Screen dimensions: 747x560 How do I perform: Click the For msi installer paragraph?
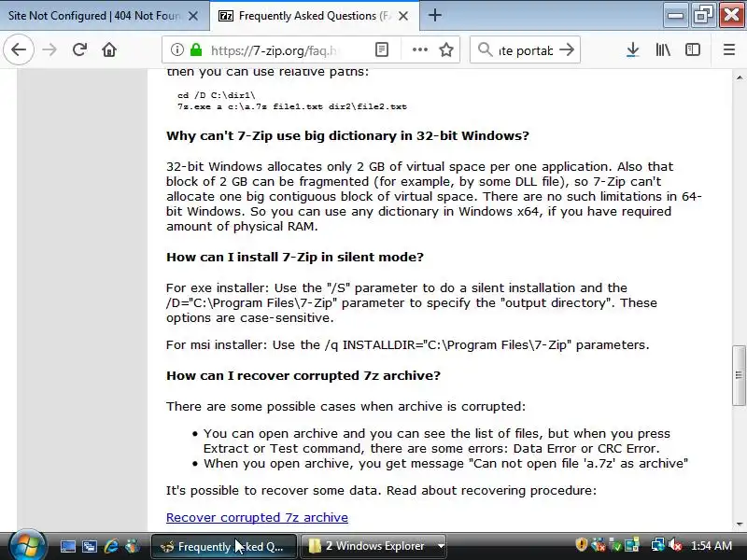click(408, 344)
